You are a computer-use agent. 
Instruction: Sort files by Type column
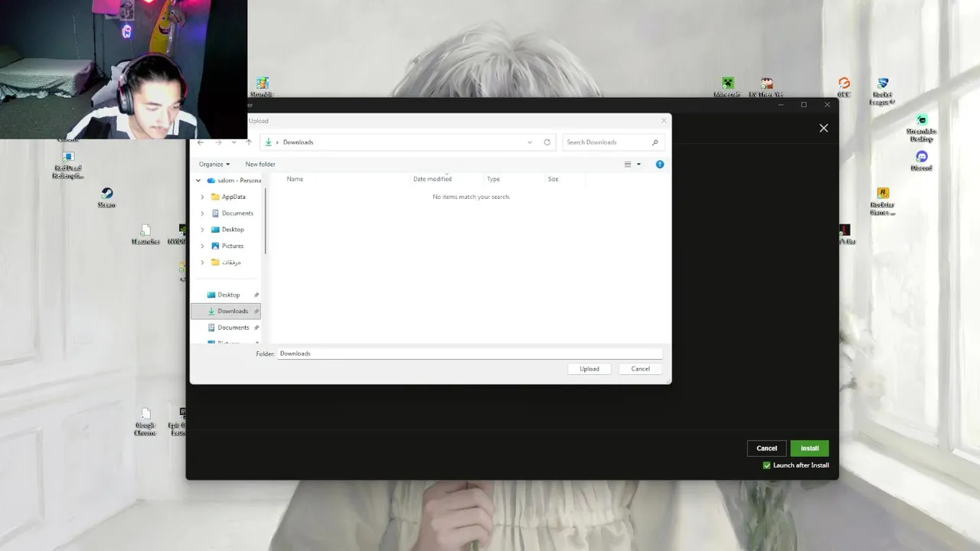pos(494,179)
